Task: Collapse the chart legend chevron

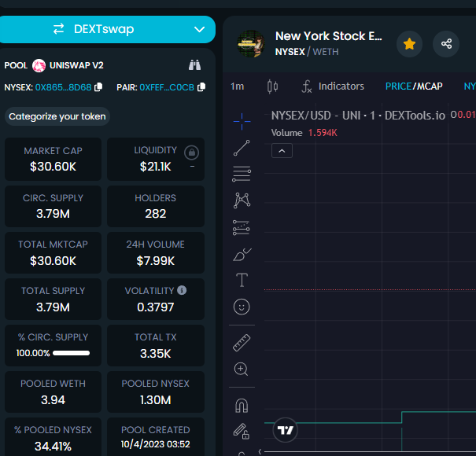Action: pyautogui.click(x=282, y=151)
